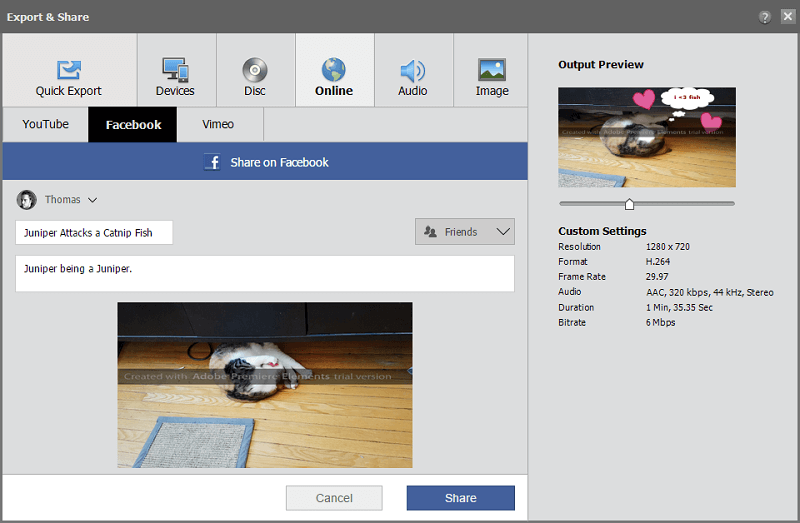This screenshot has height=523, width=800.
Task: Open the Audio export tab
Action: point(414,70)
